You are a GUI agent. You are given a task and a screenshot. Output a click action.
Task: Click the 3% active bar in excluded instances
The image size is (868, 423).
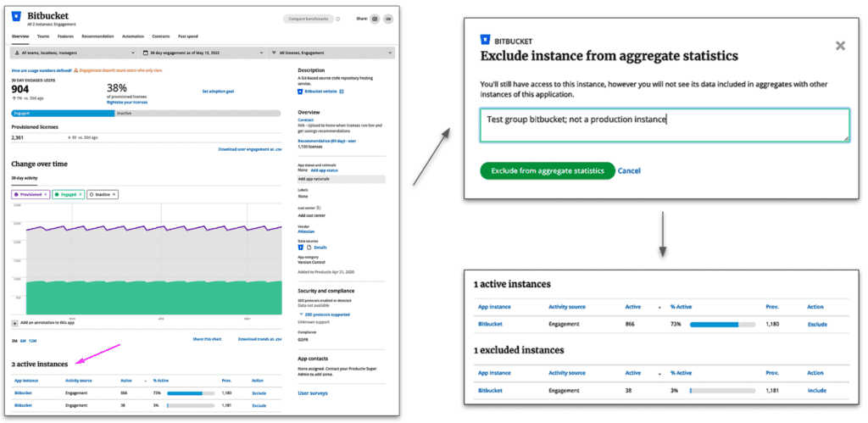[x=722, y=390]
